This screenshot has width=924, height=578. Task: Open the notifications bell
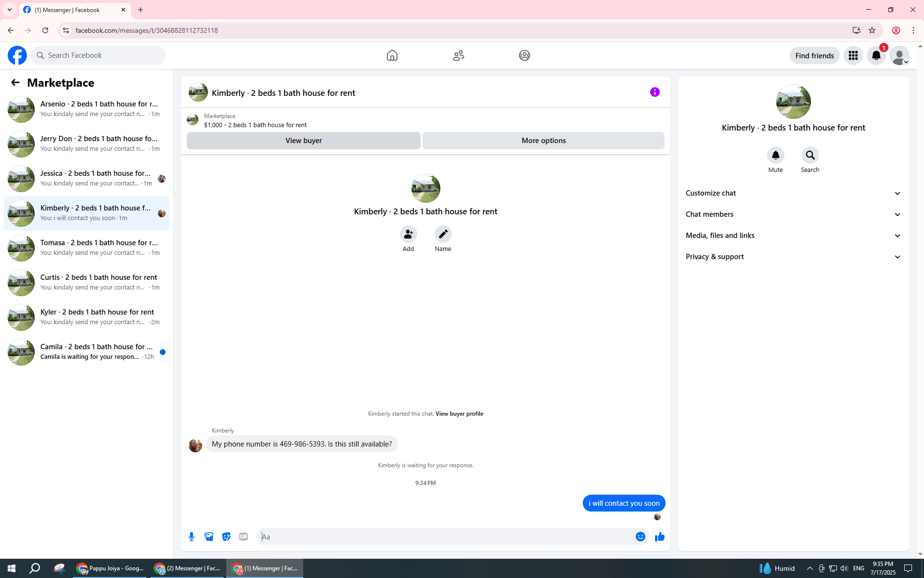coord(876,55)
